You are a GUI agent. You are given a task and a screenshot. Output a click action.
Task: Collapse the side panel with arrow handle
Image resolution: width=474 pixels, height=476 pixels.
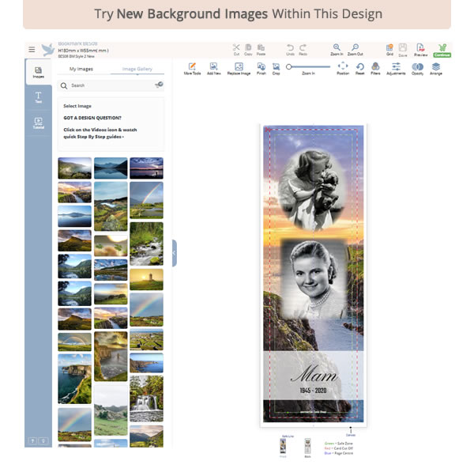tap(175, 253)
